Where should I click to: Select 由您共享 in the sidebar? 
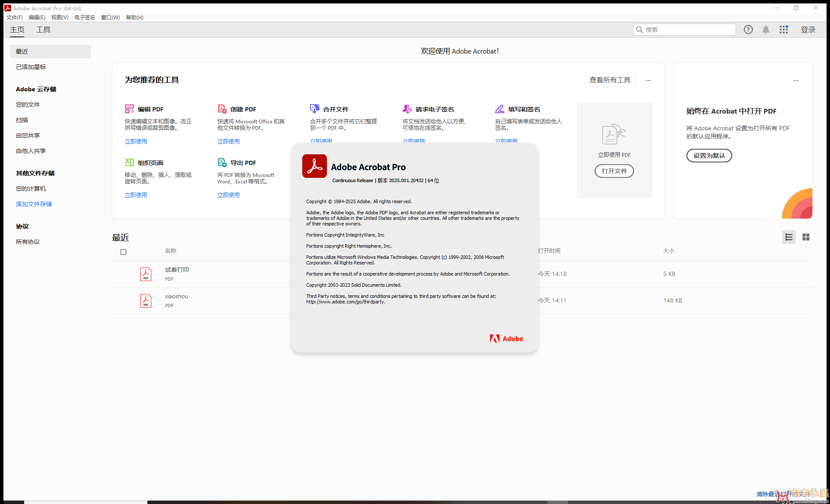coord(28,135)
